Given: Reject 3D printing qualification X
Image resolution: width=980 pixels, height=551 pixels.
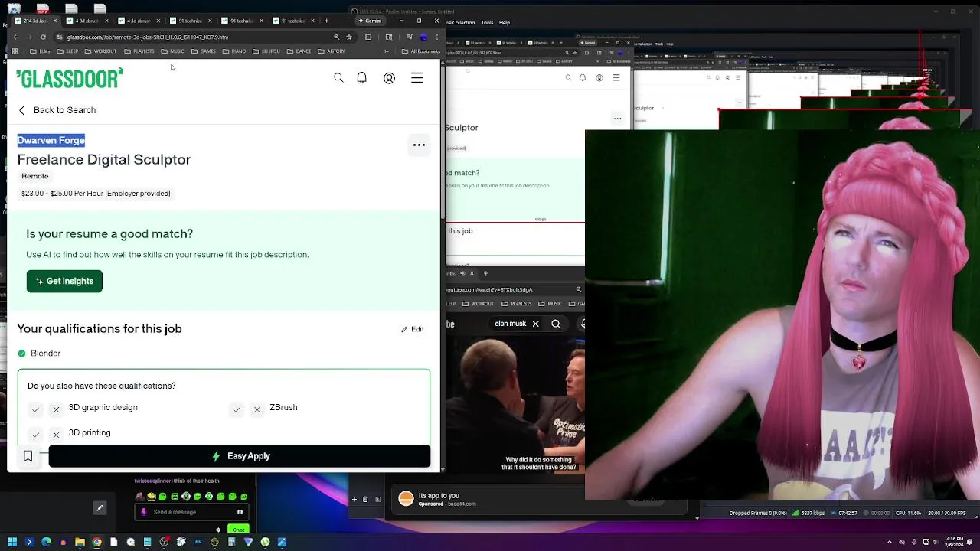Looking at the screenshot, I should 56,435.
